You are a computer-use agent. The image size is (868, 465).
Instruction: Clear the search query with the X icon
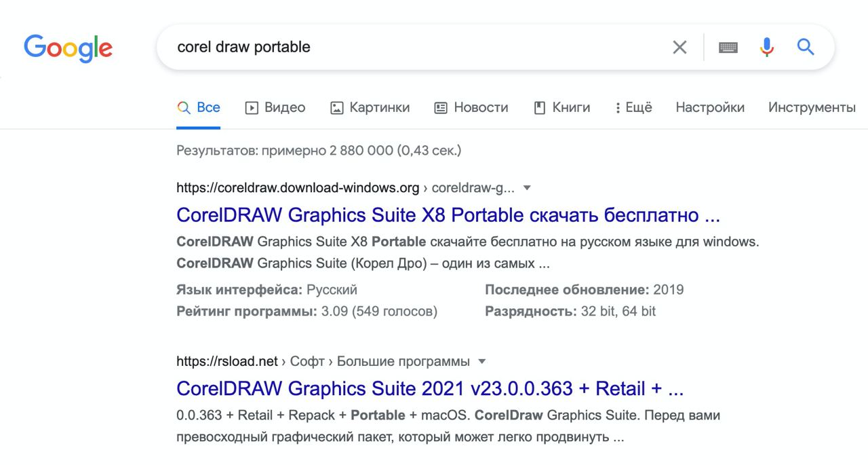[x=679, y=47]
